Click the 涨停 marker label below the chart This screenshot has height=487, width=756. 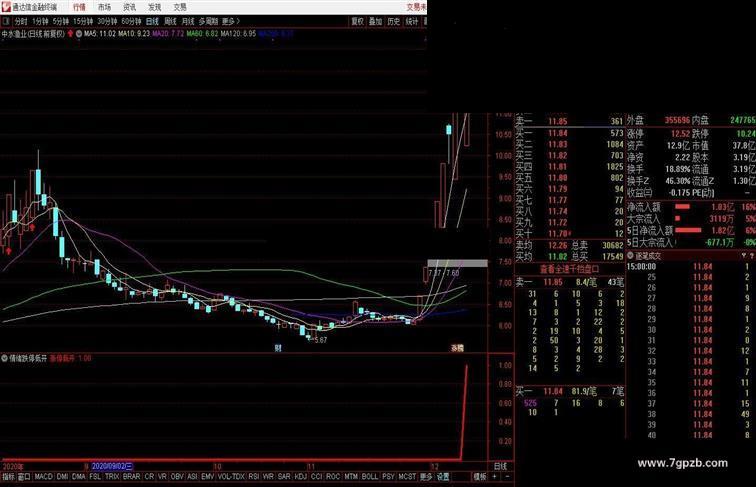pyautogui.click(x=457, y=348)
